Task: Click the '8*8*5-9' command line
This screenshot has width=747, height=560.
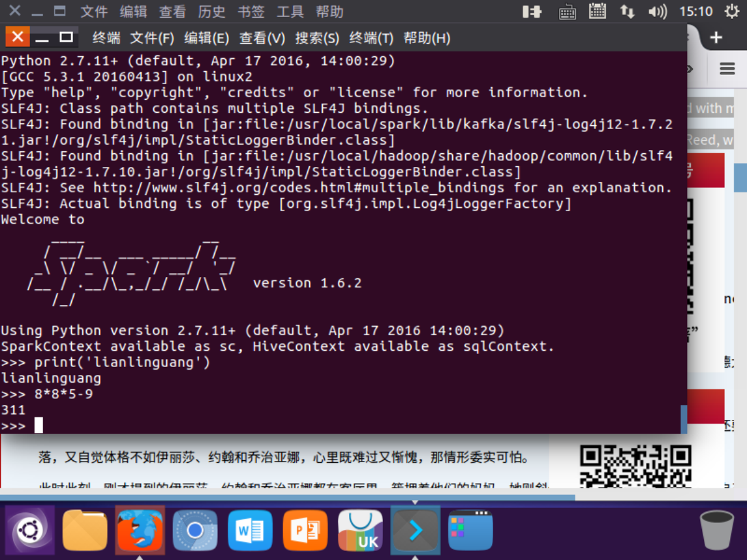Action: pos(63,394)
